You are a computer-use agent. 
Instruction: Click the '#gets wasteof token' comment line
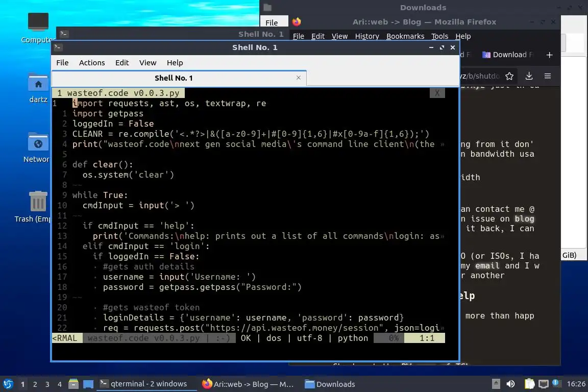[151, 308]
